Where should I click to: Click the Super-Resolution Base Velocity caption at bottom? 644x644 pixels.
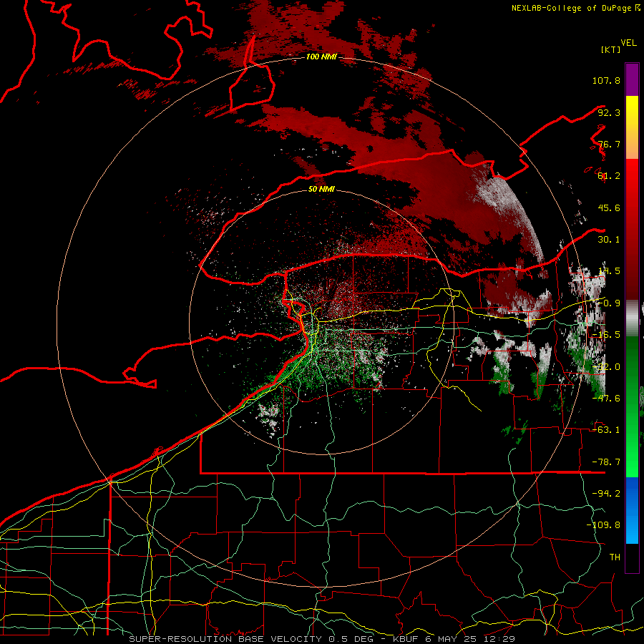(x=321, y=639)
